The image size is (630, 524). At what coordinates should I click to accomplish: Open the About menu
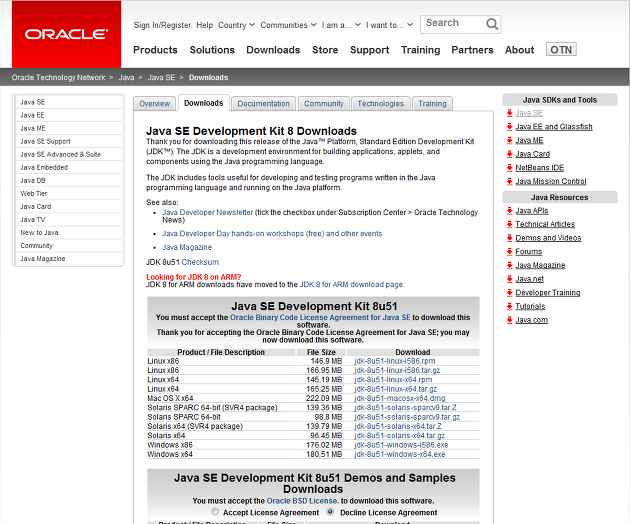[x=520, y=50]
